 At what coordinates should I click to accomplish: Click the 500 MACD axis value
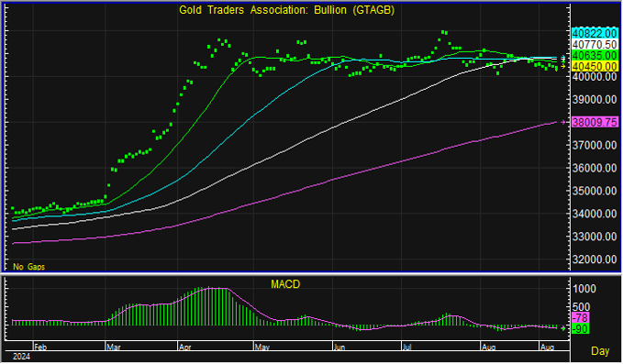click(582, 307)
